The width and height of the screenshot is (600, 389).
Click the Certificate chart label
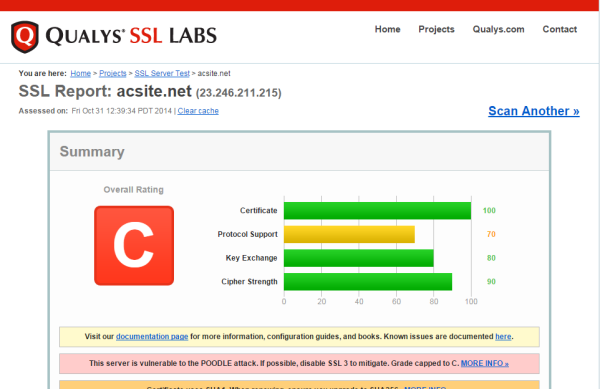(258, 211)
